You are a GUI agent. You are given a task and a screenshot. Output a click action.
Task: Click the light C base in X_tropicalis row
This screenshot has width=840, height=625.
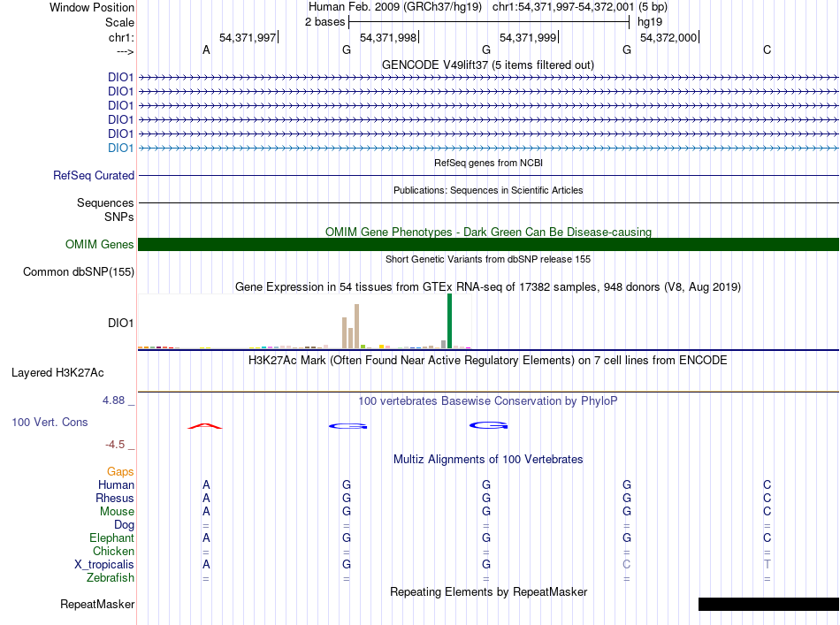tap(626, 565)
